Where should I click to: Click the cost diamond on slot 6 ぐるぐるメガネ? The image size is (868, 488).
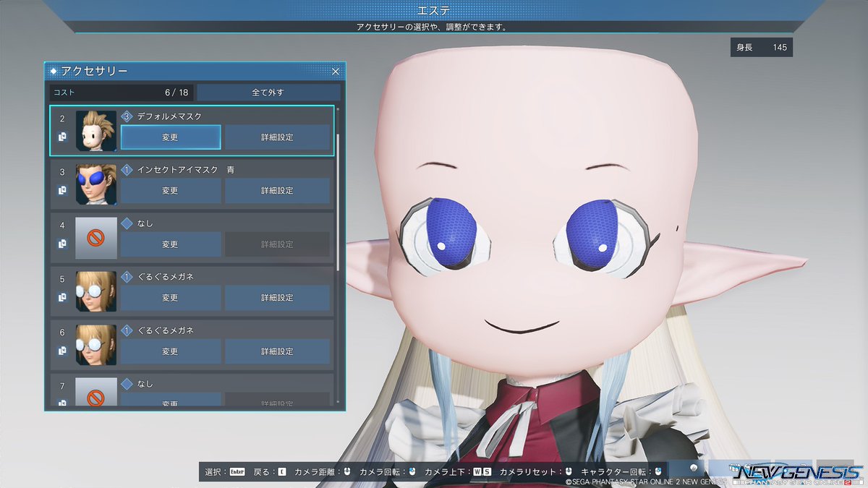tap(127, 330)
